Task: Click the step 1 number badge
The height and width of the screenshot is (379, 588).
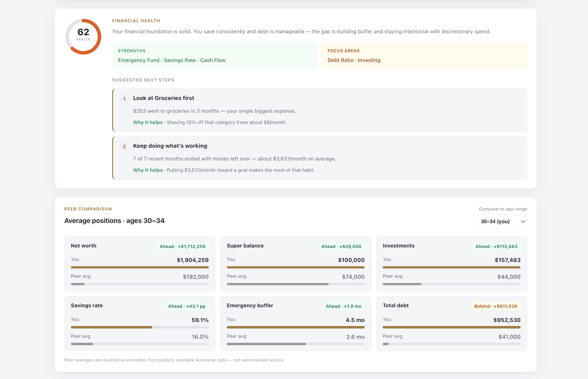Action: [124, 99]
